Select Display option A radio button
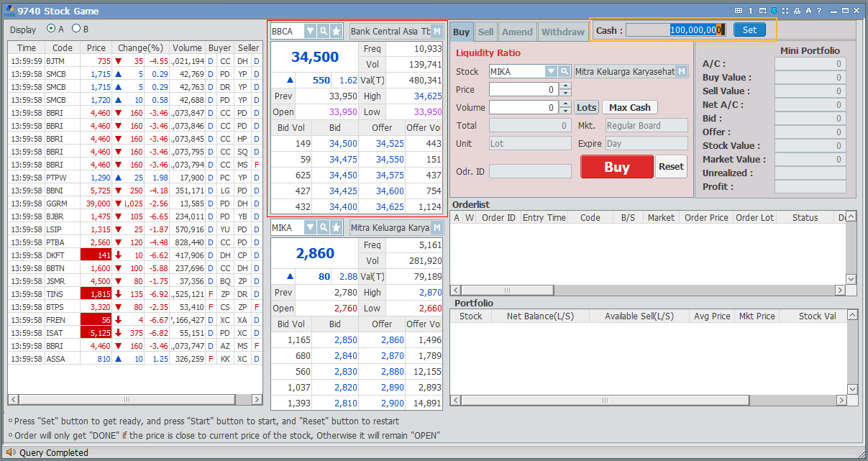The image size is (868, 461). (x=51, y=29)
